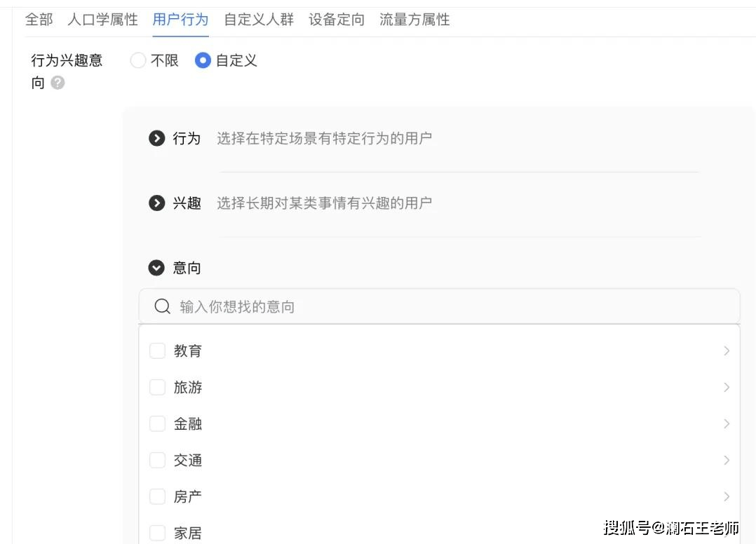Click the 教育 list item text
The image size is (756, 544).
click(x=187, y=351)
